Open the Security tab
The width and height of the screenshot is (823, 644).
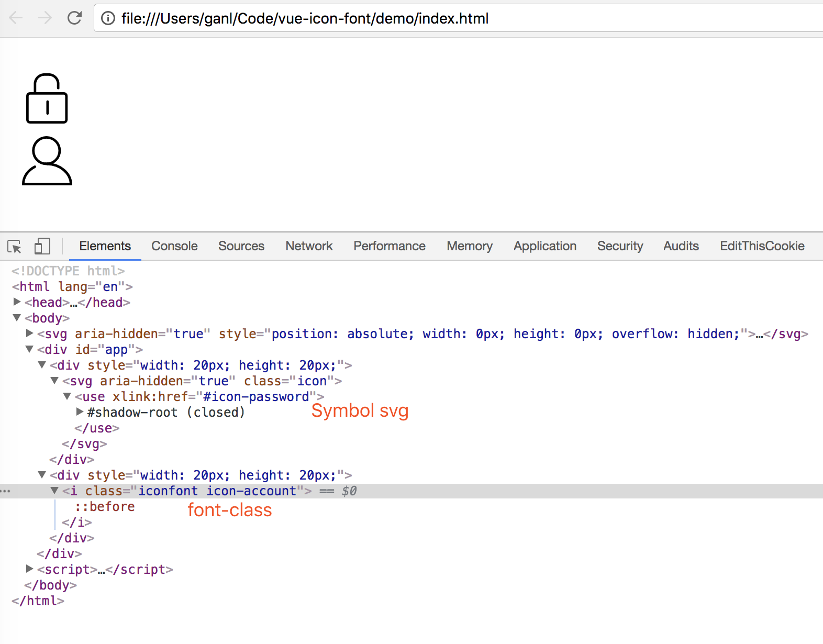[x=620, y=246]
